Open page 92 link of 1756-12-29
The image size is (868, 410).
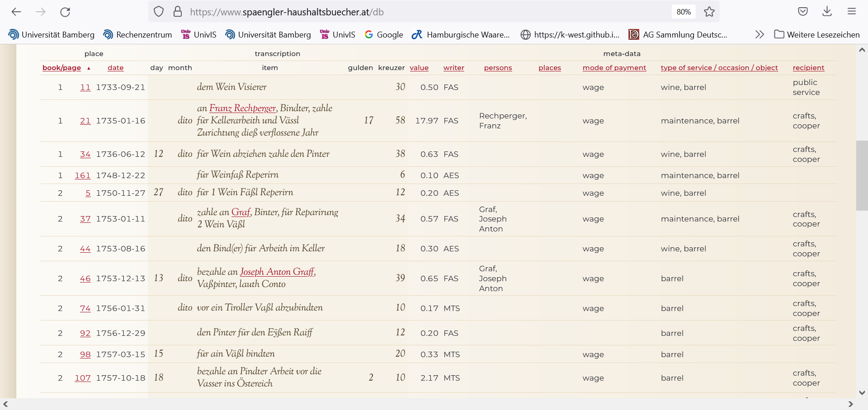pyautogui.click(x=85, y=333)
